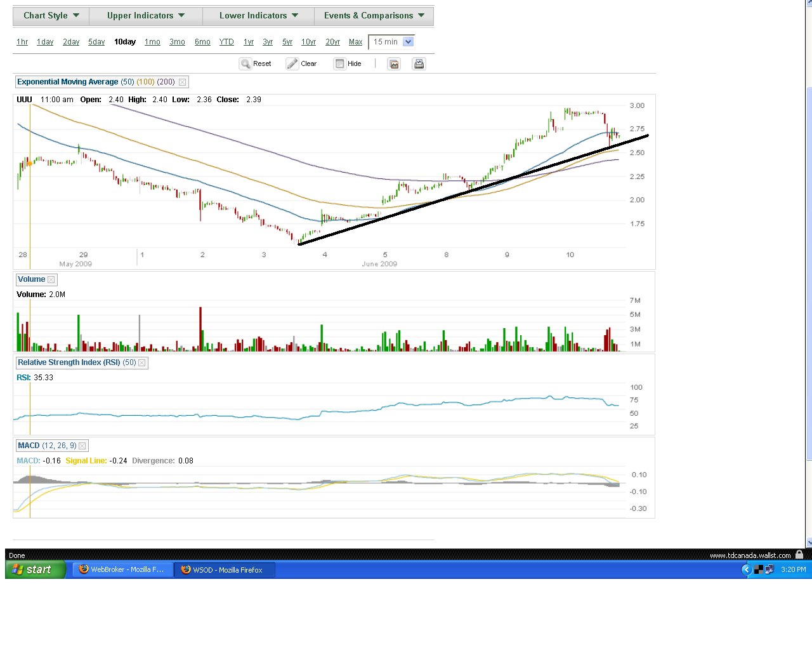Click the print chart icon
This screenshot has height=650, width=812.
click(x=419, y=63)
